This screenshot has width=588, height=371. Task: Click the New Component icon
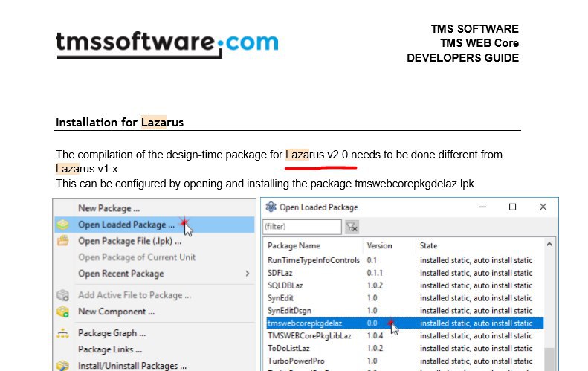(x=62, y=312)
